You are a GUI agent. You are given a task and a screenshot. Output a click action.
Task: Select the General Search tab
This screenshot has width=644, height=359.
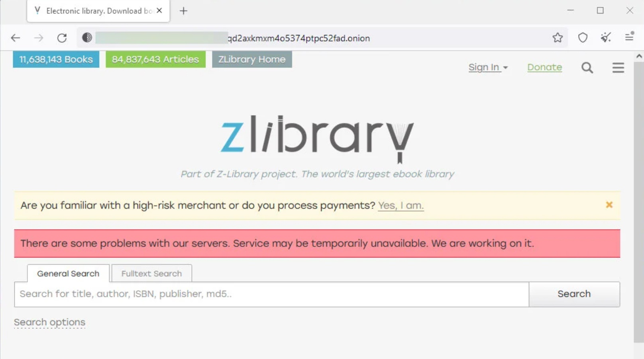pyautogui.click(x=68, y=273)
